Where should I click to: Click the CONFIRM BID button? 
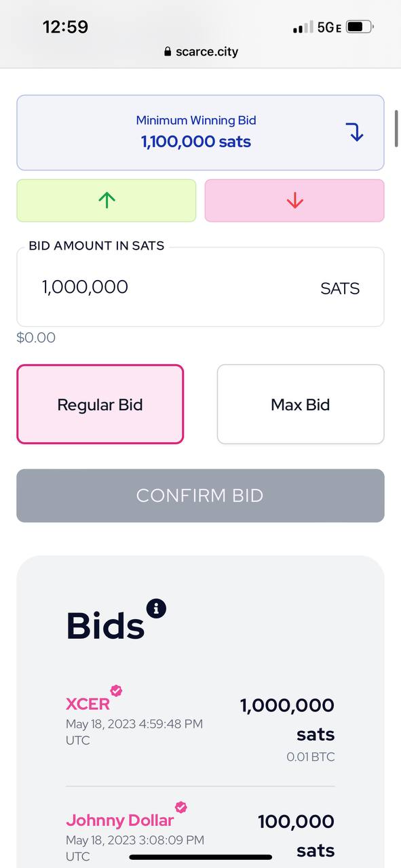(200, 496)
